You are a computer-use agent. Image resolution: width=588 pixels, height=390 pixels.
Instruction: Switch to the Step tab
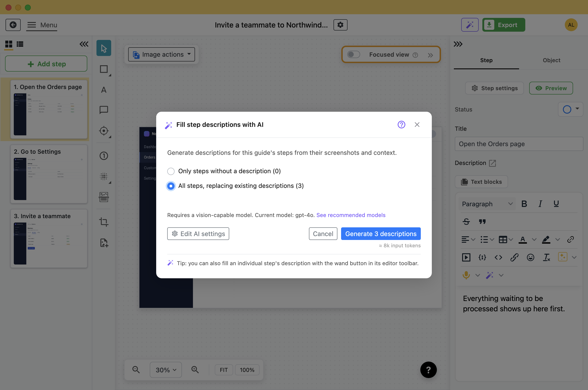(486, 60)
